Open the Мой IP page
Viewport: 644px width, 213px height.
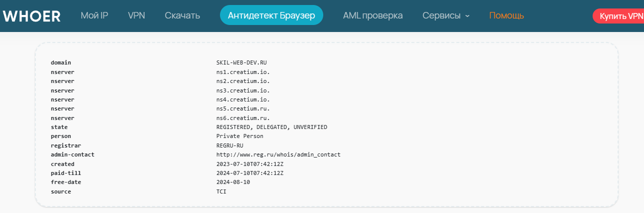pos(94,15)
